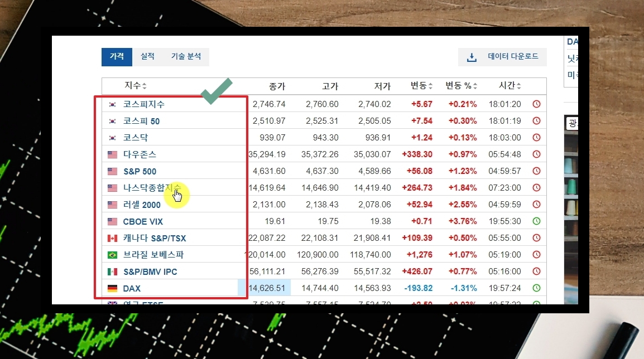Viewport: 644px width, 359px height.
Task: Open the S&P 500 index link
Action: pyautogui.click(x=140, y=171)
